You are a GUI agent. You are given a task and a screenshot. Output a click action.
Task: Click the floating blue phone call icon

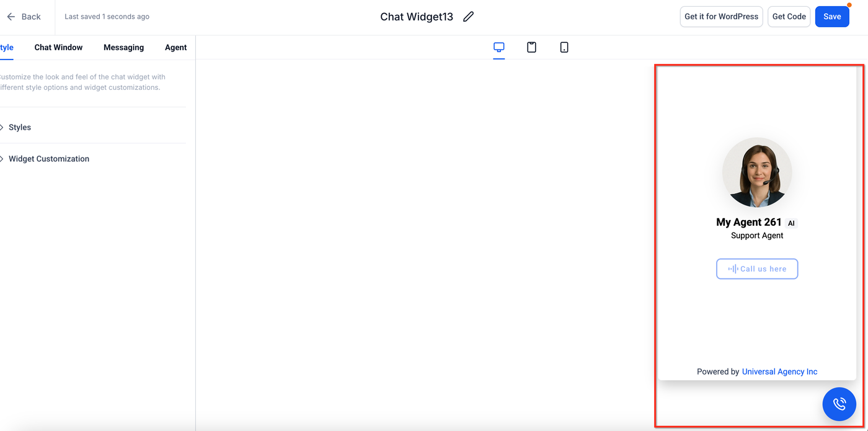coord(839,404)
